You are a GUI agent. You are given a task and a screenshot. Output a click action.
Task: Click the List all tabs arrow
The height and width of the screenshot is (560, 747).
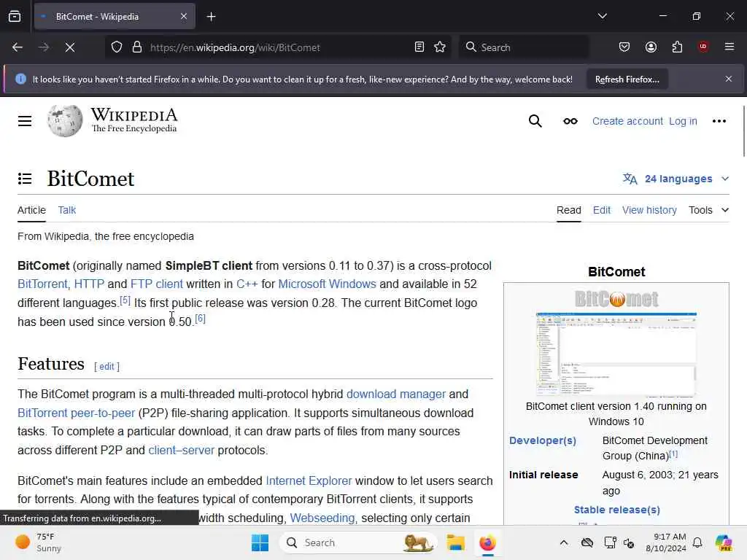pyautogui.click(x=602, y=16)
